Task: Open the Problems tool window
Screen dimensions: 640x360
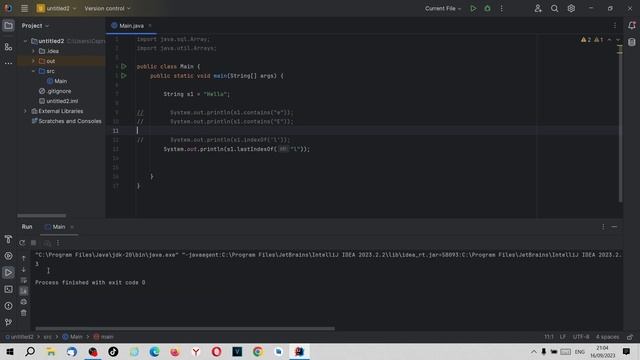Action: click(x=8, y=306)
